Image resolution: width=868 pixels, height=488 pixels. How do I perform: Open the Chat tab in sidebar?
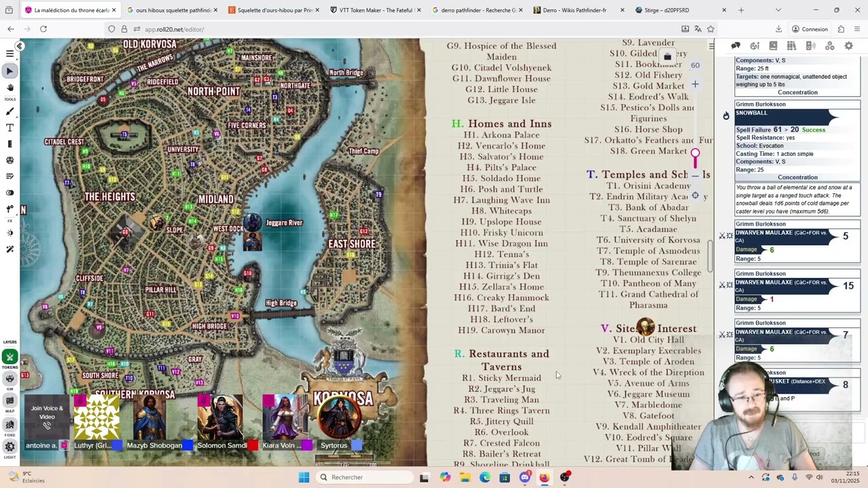(736, 45)
